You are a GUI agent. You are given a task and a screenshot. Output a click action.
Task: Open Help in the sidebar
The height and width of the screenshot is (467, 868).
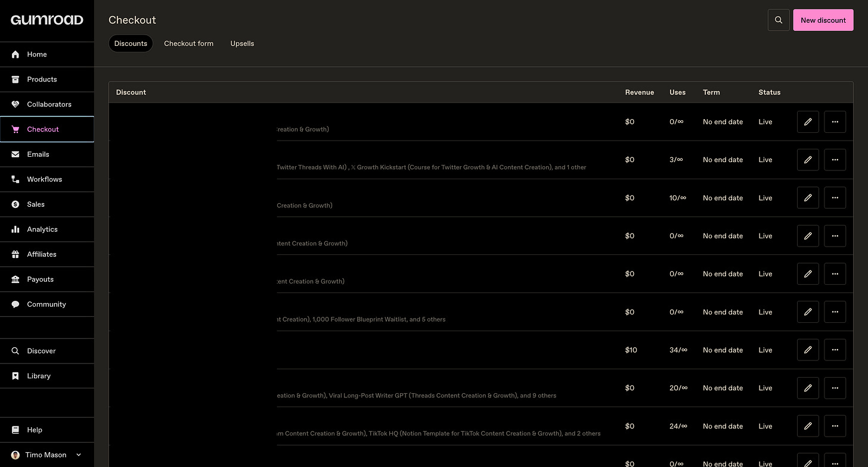[47, 429]
